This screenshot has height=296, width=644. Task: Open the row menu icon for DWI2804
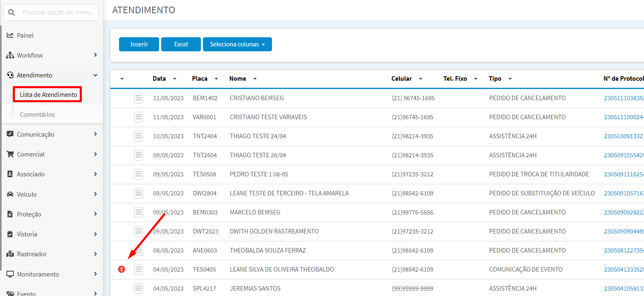[x=138, y=193]
